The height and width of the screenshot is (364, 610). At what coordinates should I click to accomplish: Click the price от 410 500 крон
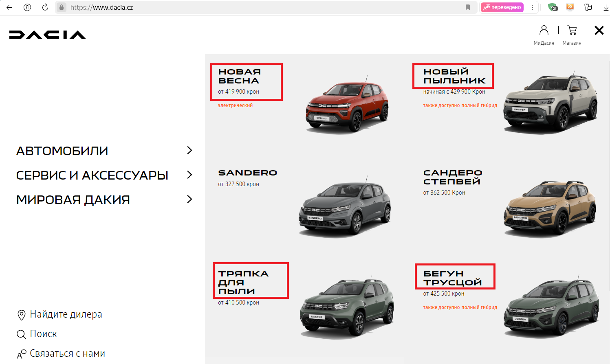pyautogui.click(x=238, y=303)
